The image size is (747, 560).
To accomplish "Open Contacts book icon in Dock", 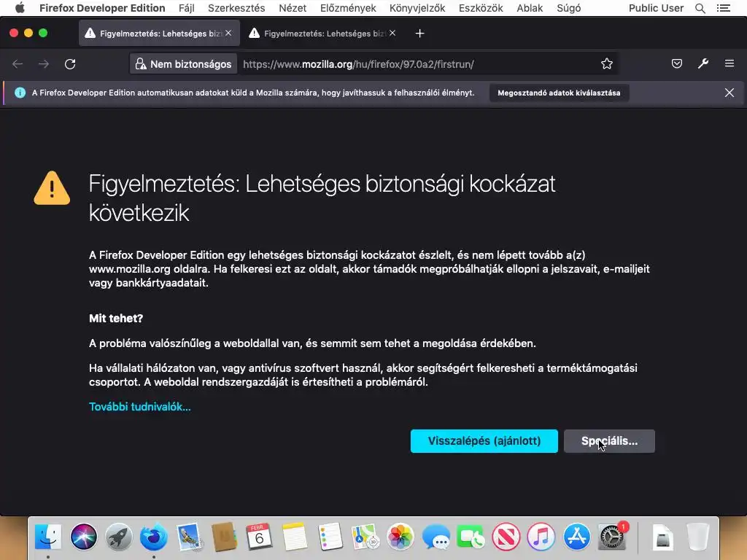I will (x=225, y=537).
